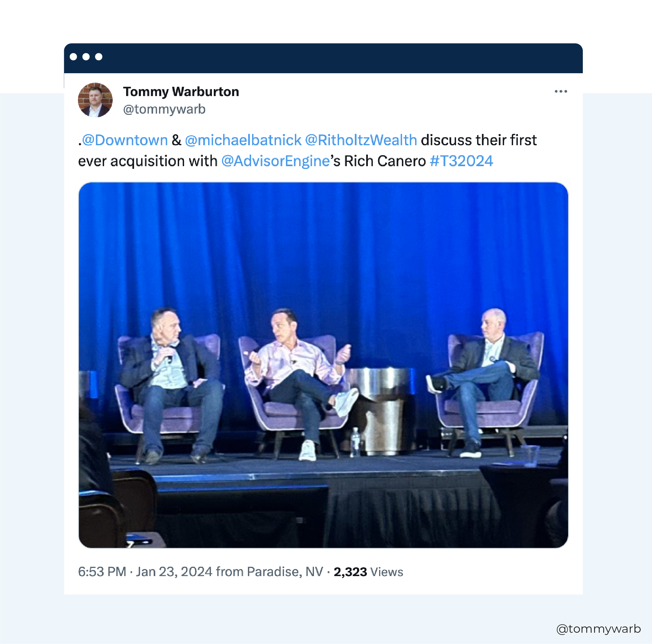
Task: Click the middle white window dot
Action: (86, 57)
